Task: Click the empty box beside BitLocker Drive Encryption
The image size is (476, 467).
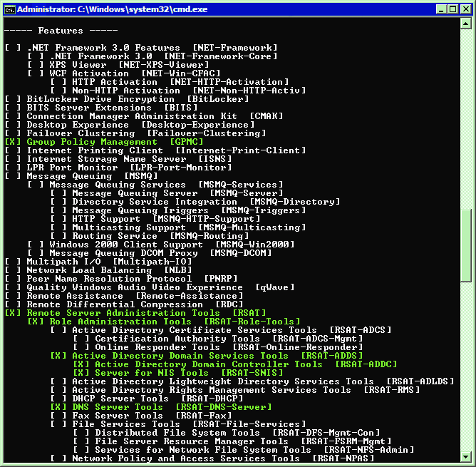Action: [x=13, y=99]
